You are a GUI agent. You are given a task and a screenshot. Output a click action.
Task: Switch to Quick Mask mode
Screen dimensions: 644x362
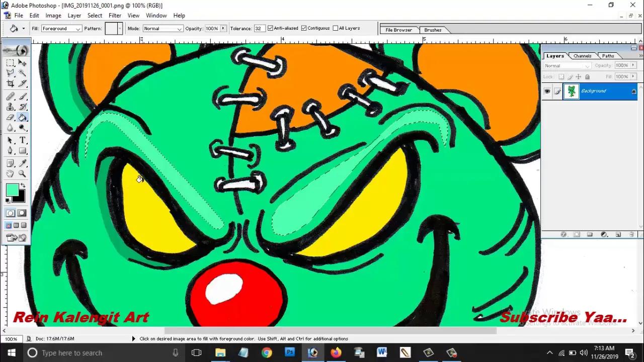(x=22, y=213)
